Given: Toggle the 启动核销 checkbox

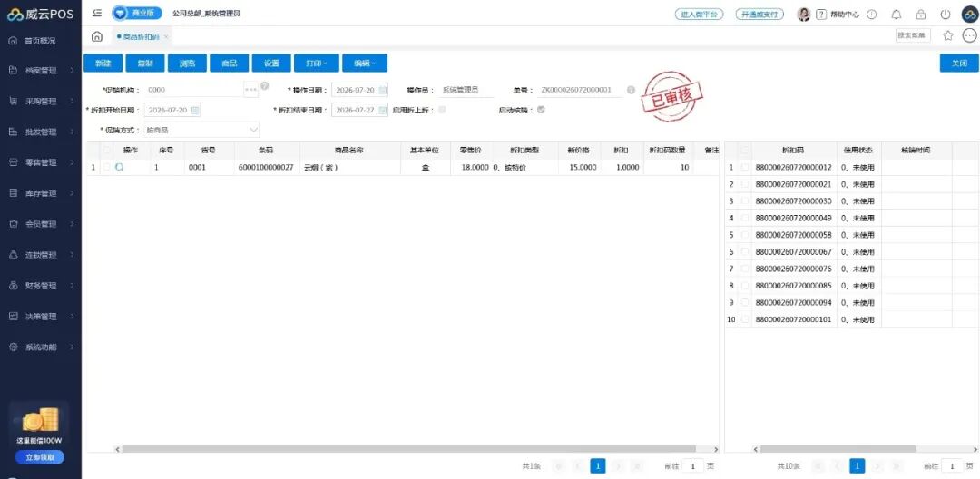Looking at the screenshot, I should tap(541, 109).
